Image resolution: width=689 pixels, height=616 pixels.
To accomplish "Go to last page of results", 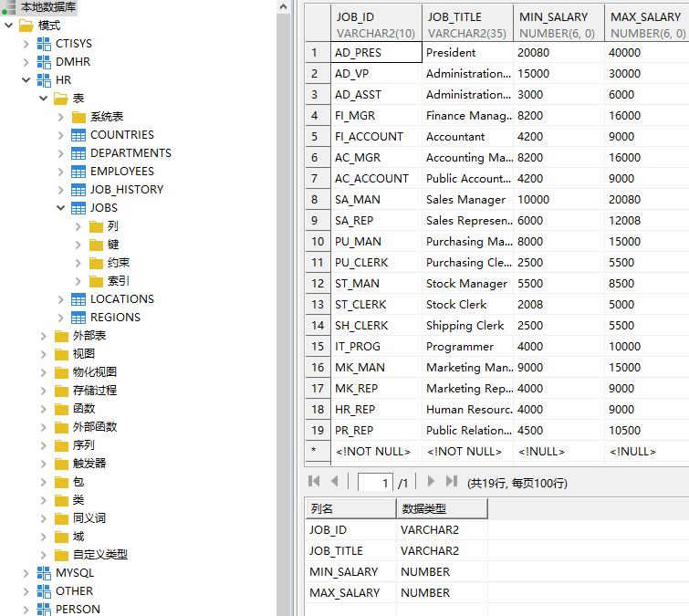I will click(452, 482).
